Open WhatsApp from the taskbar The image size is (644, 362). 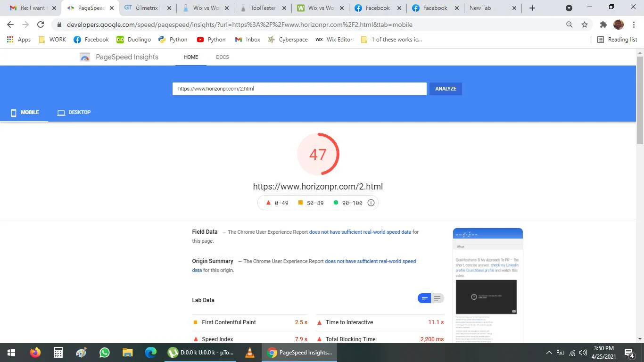[104, 353]
